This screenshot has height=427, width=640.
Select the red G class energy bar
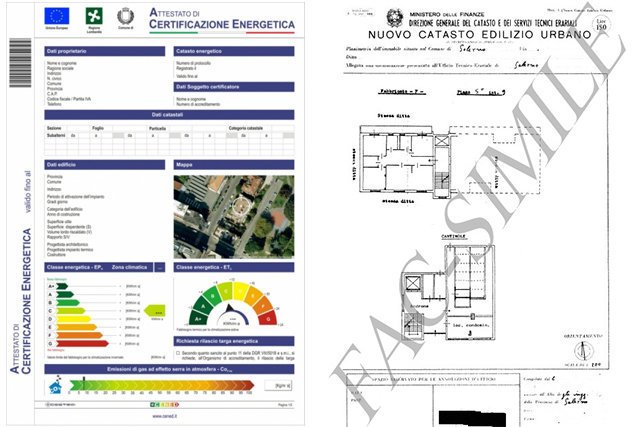(x=82, y=343)
